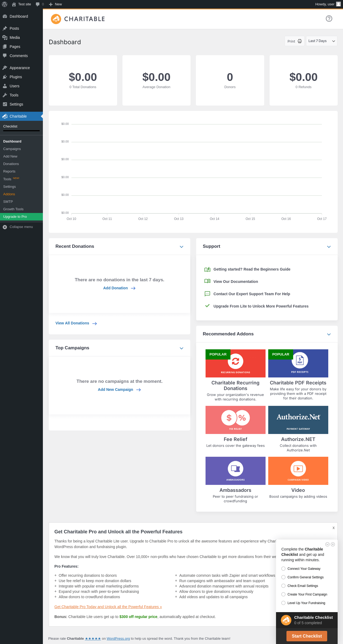Click the Fee Relief addon image
The height and width of the screenshot is (644, 343).
pos(236,420)
